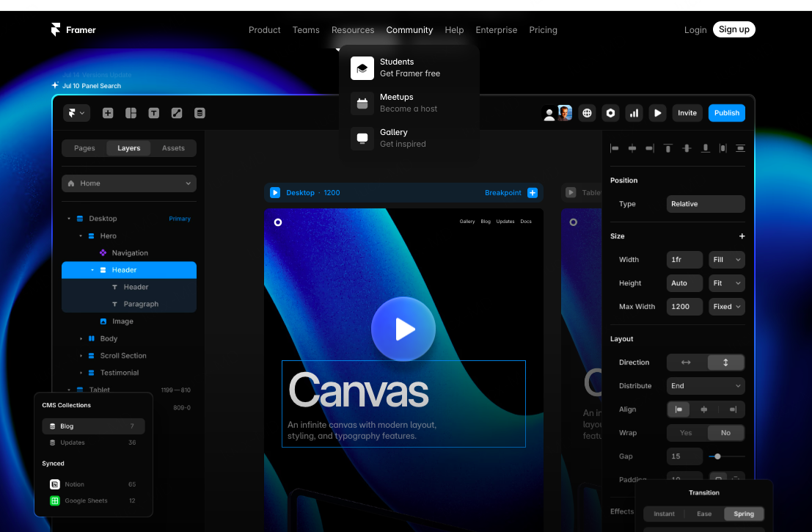The height and width of the screenshot is (532, 812).
Task: Click the Meetups calendar icon
Action: click(x=362, y=103)
